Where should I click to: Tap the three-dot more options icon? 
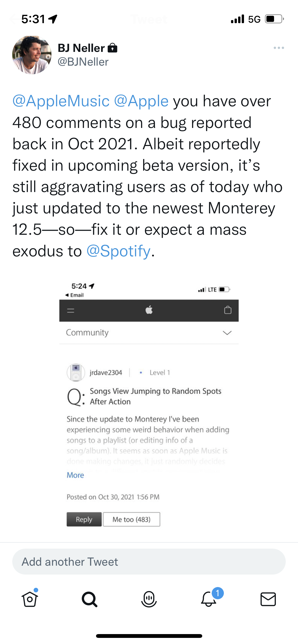pos(279,48)
